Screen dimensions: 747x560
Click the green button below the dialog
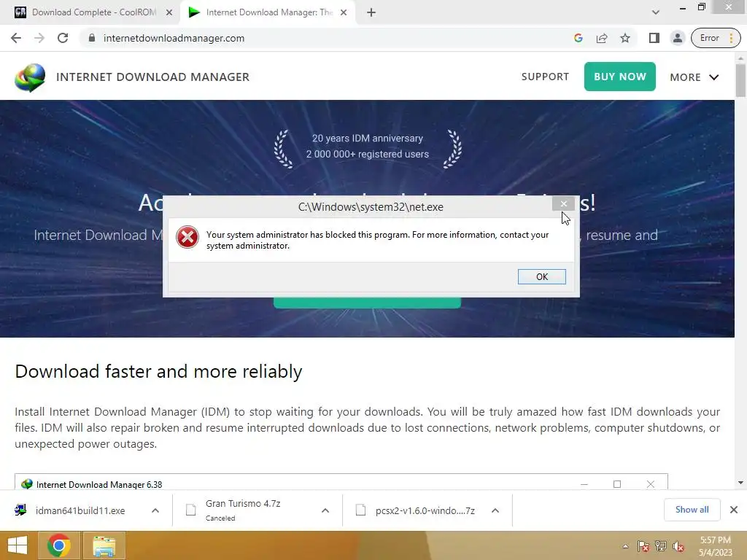368,303
